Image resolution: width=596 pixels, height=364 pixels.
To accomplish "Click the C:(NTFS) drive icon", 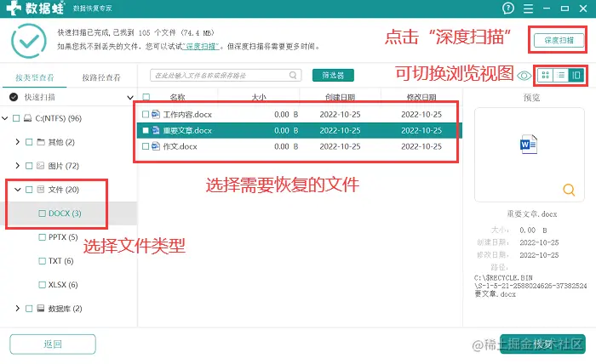I will (28, 118).
